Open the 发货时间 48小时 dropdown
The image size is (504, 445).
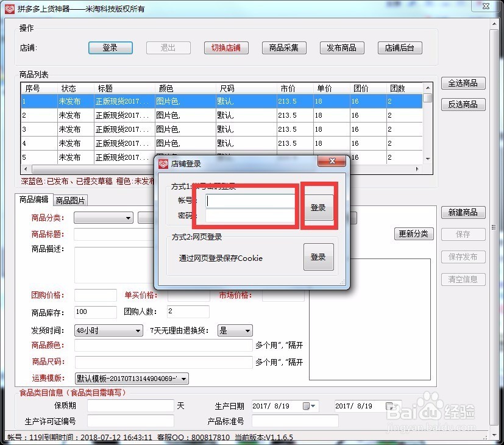[x=108, y=330]
